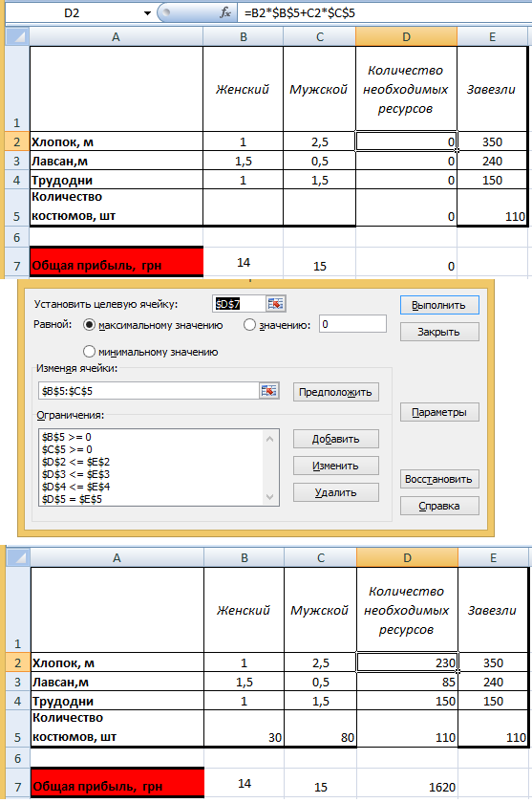Click Хлопок, м cell in the upper sheet
Viewport: 532px width, 803px height.
(x=117, y=141)
